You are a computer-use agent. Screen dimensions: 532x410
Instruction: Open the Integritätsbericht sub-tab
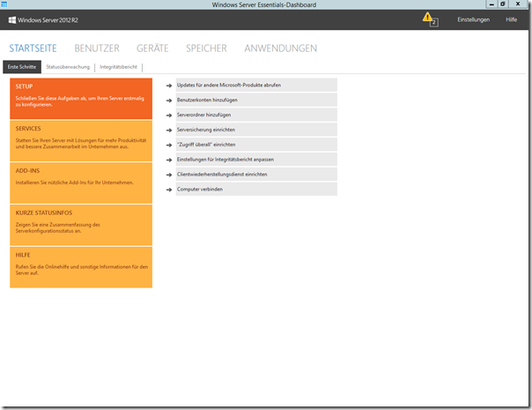[x=118, y=67]
